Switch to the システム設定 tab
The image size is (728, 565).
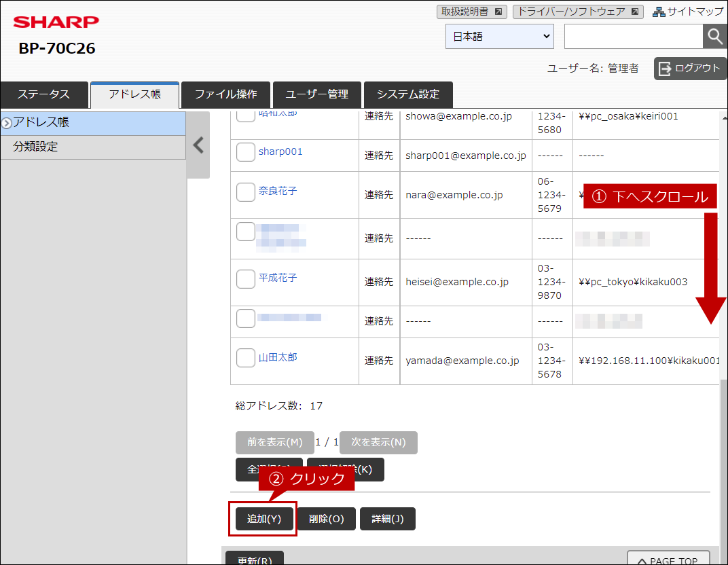(408, 94)
